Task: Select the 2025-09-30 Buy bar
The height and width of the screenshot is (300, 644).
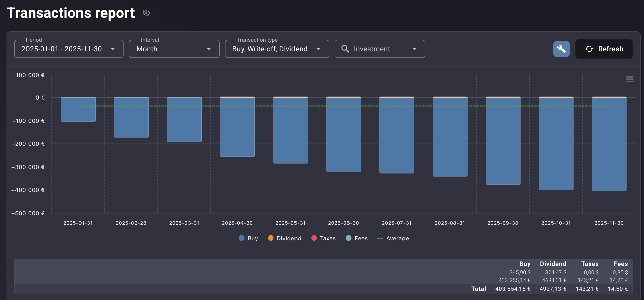Action: pos(503,141)
